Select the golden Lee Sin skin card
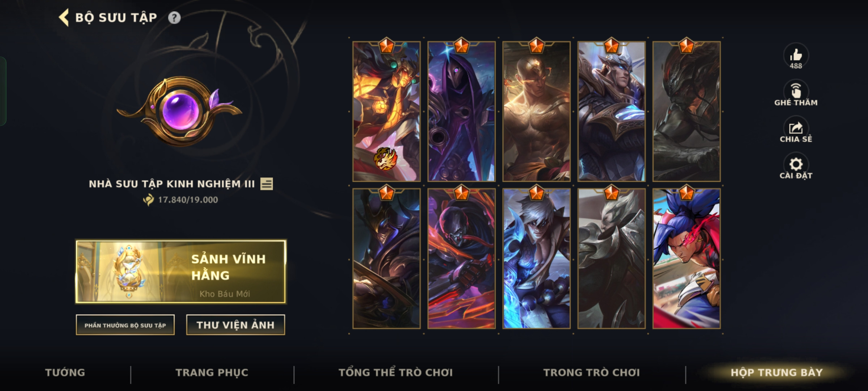 coord(536,111)
